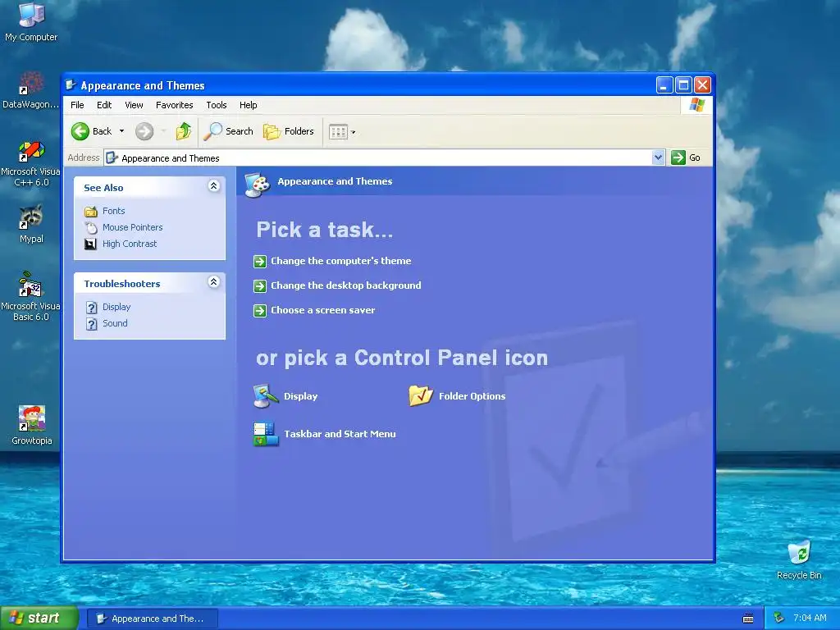Open the Mouse Pointers link

click(132, 228)
